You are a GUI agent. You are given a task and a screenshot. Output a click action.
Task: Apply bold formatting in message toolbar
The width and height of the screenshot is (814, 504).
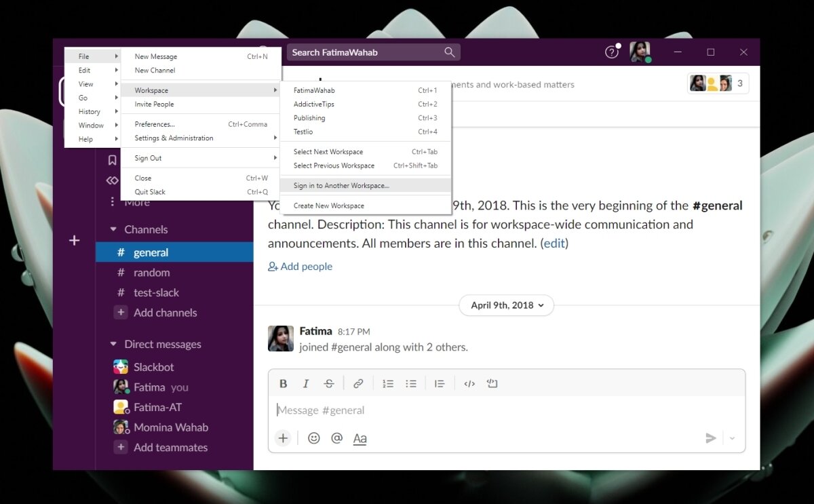tap(283, 383)
